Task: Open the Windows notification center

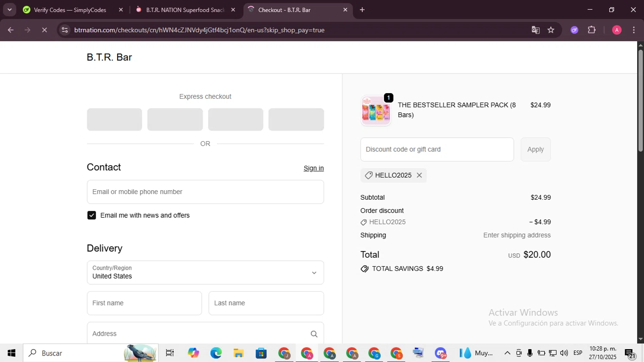Action: pyautogui.click(x=630, y=353)
